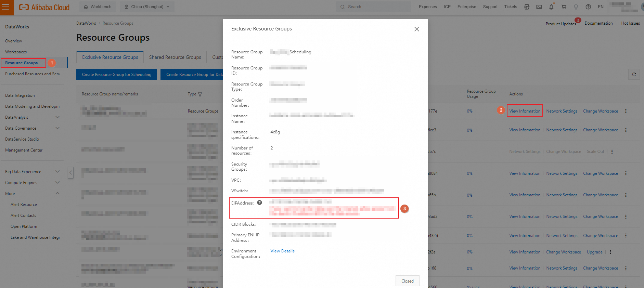Open the Tickets menu
This screenshot has height=288, width=644.
tap(511, 7)
